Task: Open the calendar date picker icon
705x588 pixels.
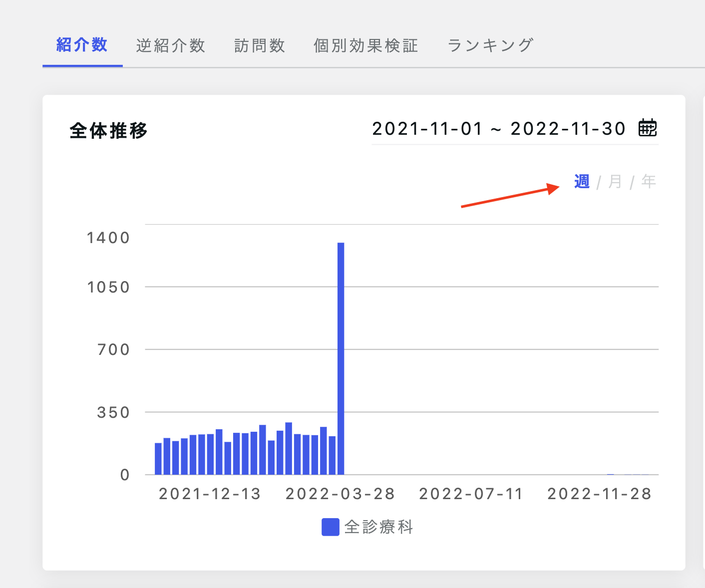Action: [x=648, y=128]
